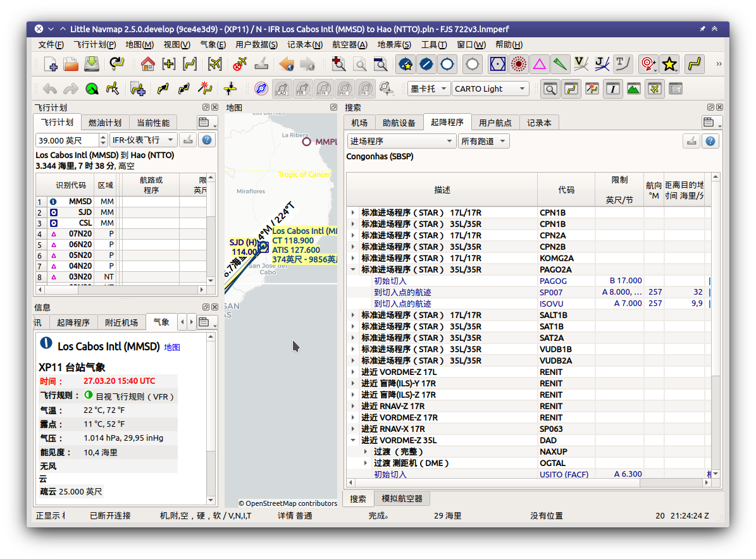Create a new flight plan

pyautogui.click(x=51, y=64)
